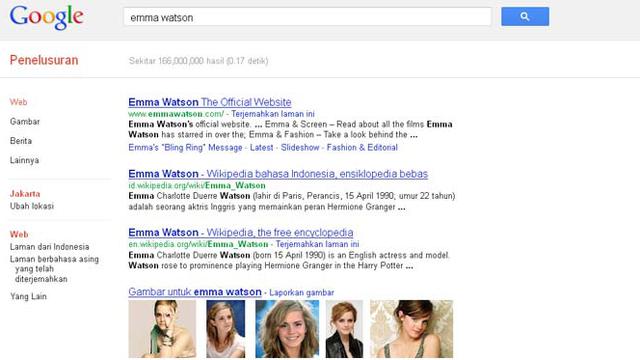The width and height of the screenshot is (640, 360).
Task: Click the Laporkan gambar link
Action: tap(302, 293)
